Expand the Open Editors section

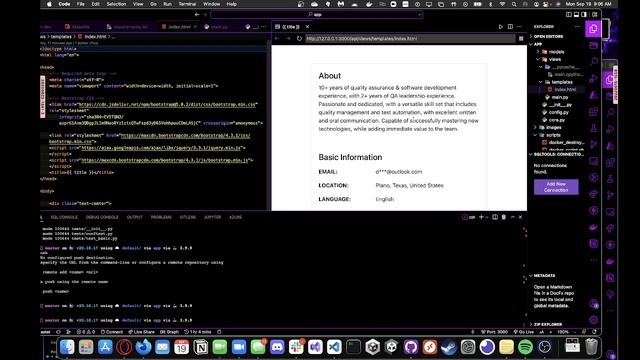point(548,36)
